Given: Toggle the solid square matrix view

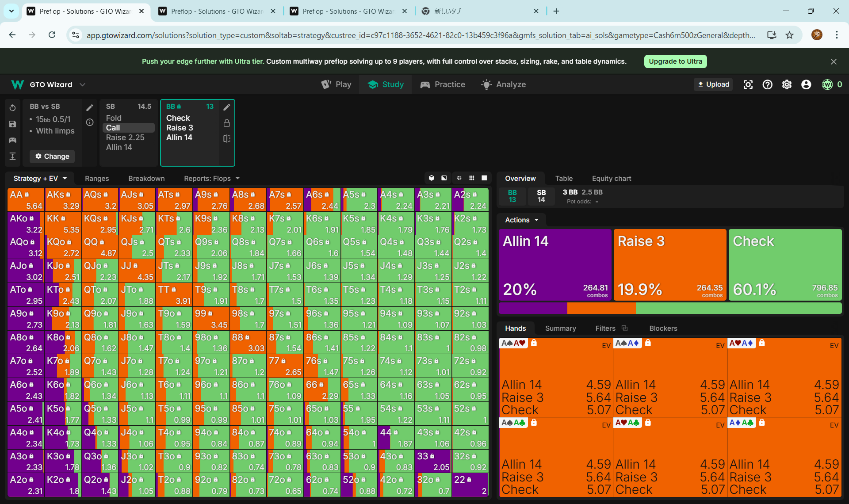Looking at the screenshot, I should (484, 178).
